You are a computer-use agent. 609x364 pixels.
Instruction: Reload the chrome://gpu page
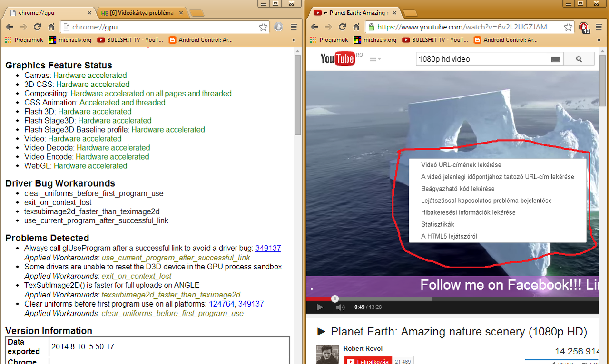point(38,27)
